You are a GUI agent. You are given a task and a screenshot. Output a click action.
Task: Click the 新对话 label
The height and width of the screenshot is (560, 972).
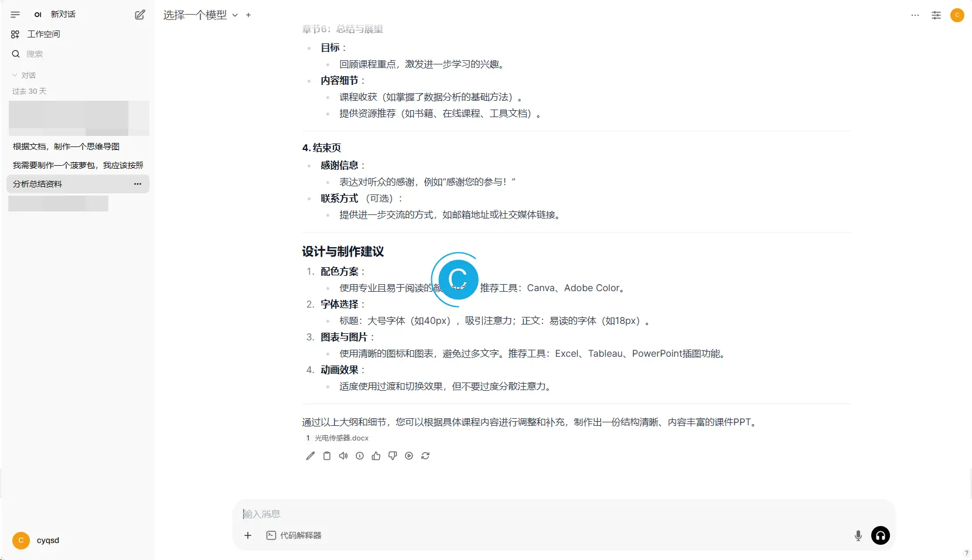click(x=63, y=14)
